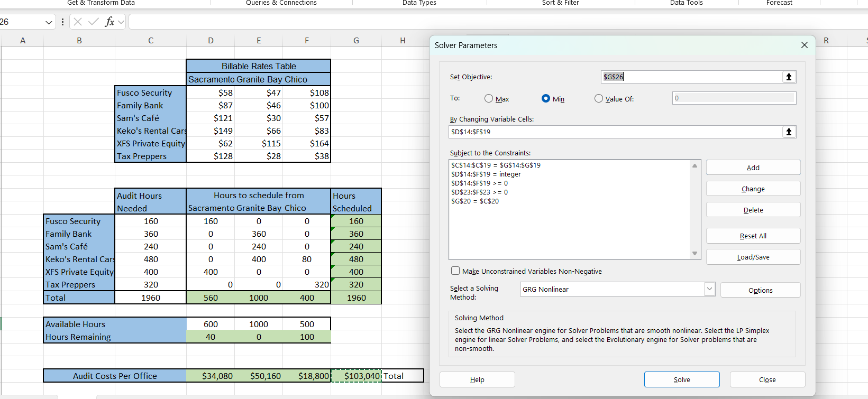The height and width of the screenshot is (399, 868).
Task: Select the Min radio button
Action: [546, 99]
